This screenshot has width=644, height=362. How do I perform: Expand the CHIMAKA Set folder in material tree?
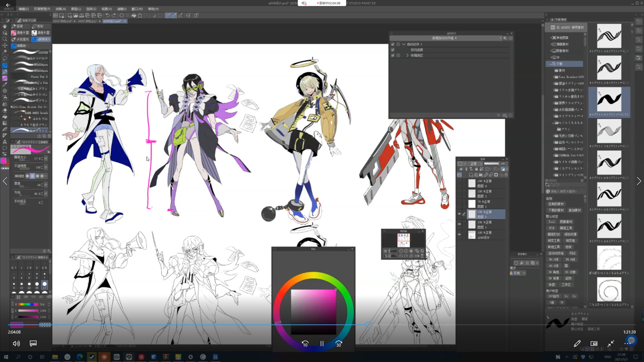(553, 155)
